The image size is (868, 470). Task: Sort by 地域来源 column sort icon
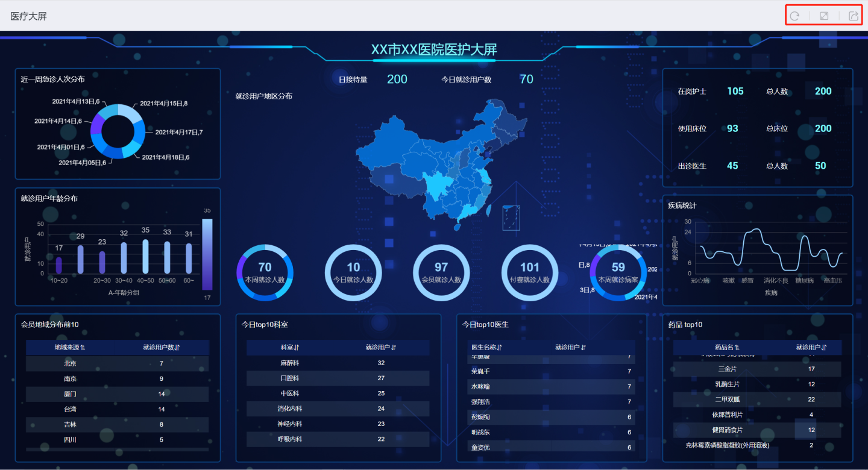pos(83,348)
